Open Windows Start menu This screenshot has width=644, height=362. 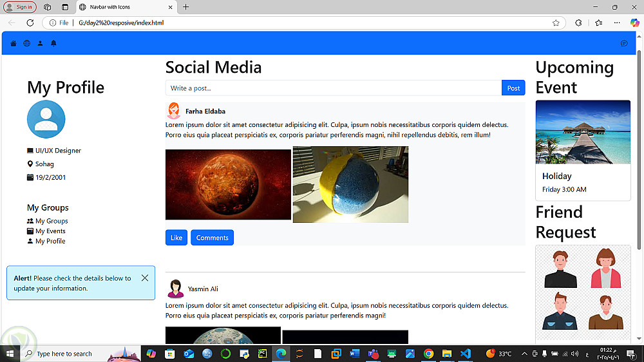(10, 354)
